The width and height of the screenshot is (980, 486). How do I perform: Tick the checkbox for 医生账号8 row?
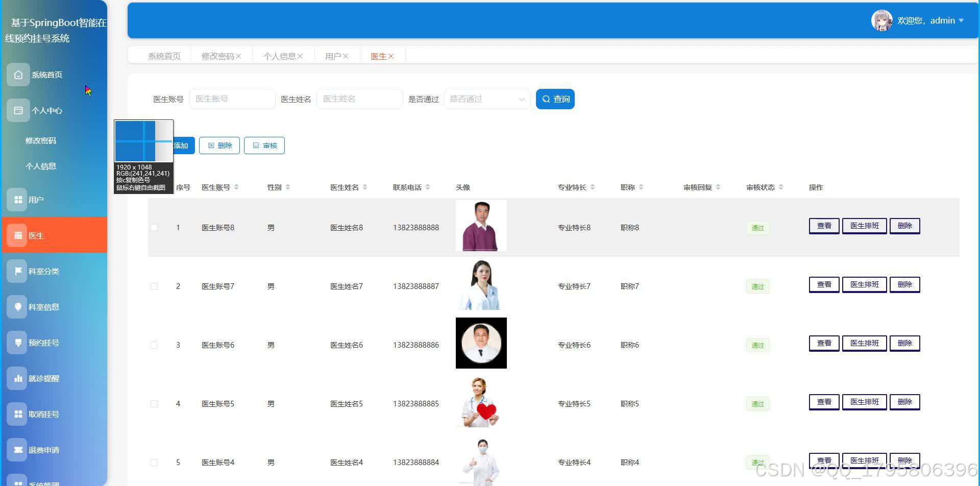[154, 228]
